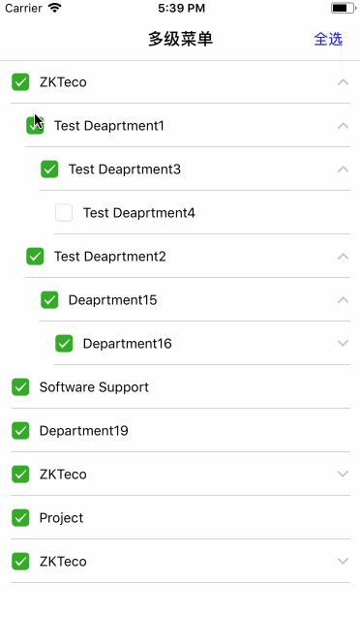Click the battery icon in status bar

pos(344,8)
